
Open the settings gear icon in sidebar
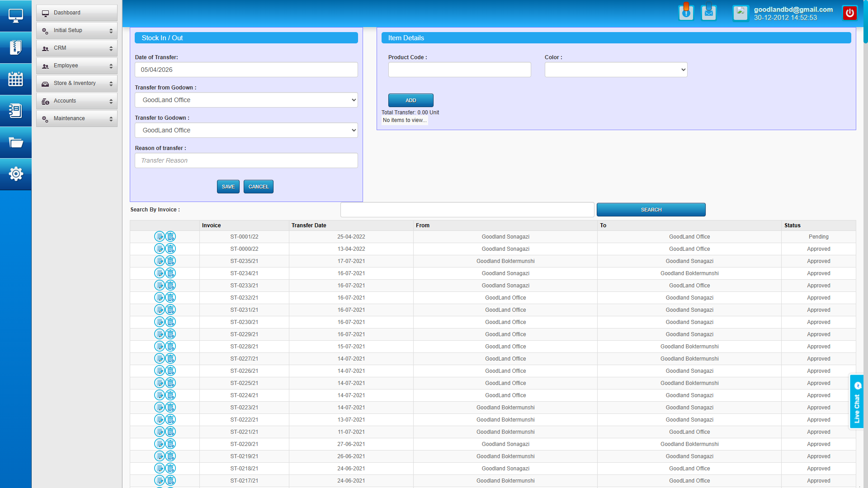click(16, 174)
